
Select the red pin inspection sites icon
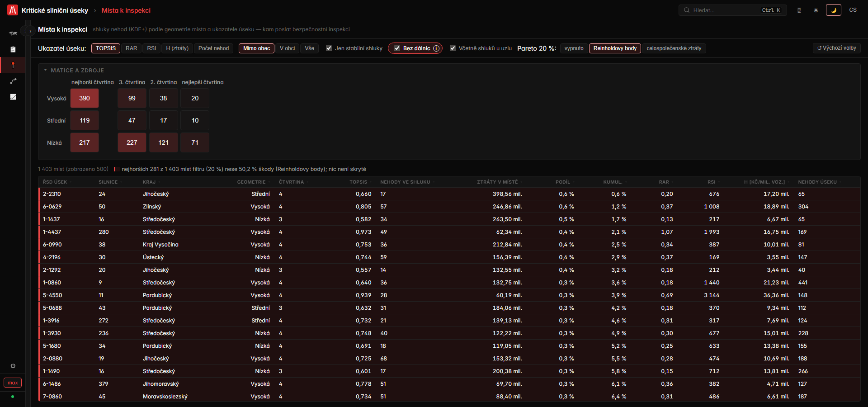13,65
